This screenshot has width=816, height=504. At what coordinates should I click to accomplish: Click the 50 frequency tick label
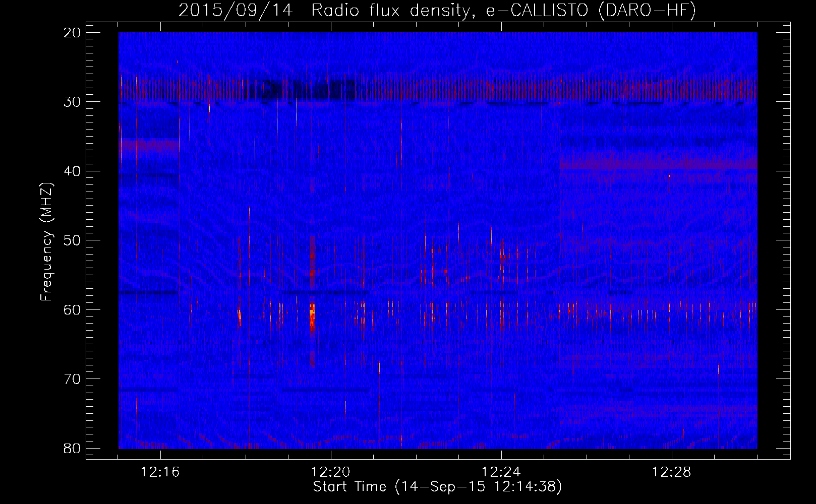pyautogui.click(x=73, y=240)
